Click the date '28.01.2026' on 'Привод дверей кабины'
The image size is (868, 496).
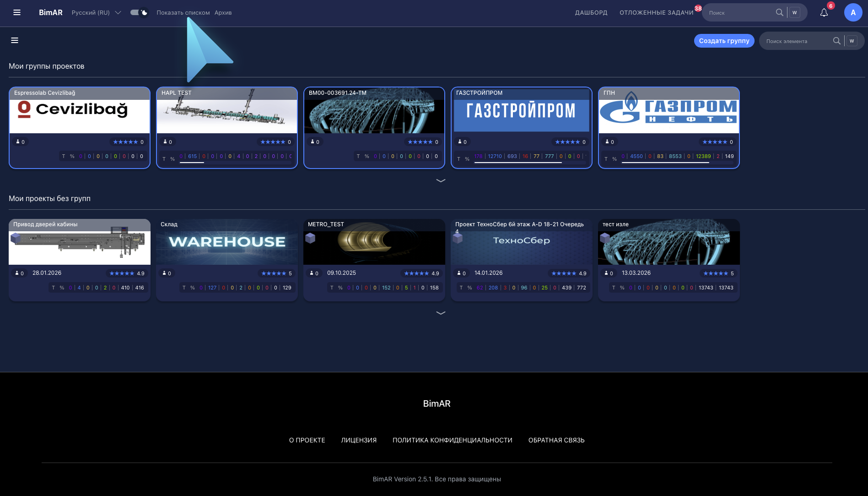point(47,273)
